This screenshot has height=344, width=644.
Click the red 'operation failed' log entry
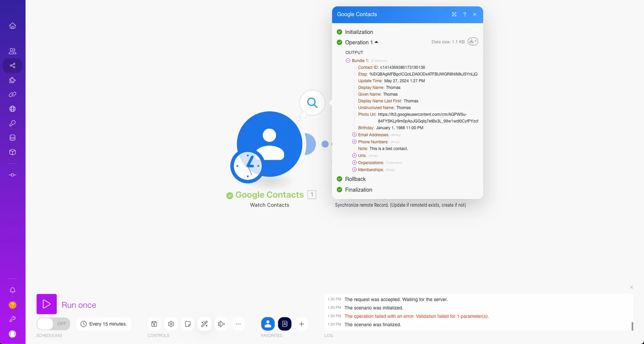pyautogui.click(x=417, y=316)
